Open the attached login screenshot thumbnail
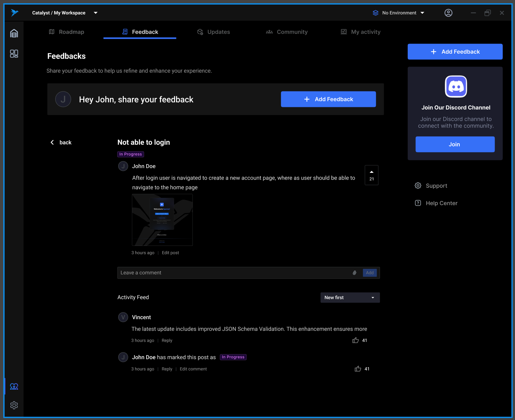This screenshot has width=515, height=420. coord(162,220)
